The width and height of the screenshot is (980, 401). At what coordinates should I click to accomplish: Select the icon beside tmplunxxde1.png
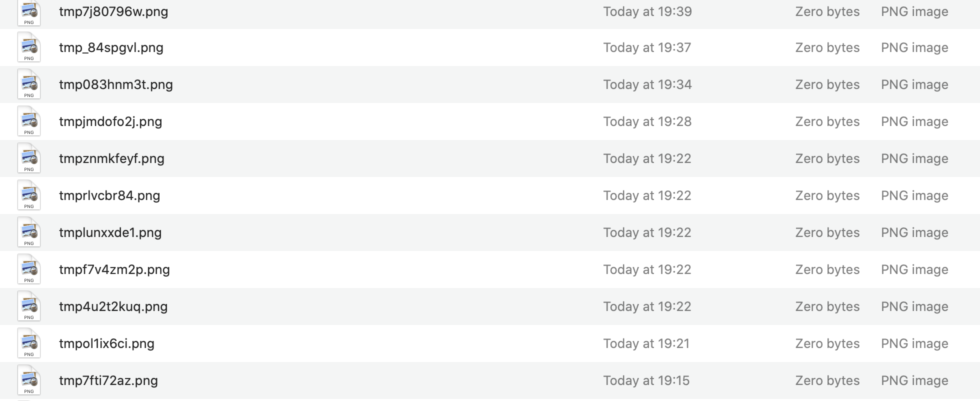pos(29,232)
